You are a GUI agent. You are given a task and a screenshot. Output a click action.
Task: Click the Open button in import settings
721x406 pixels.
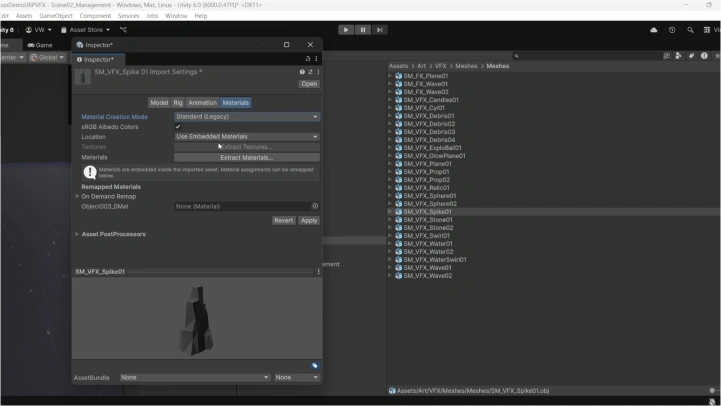[309, 84]
